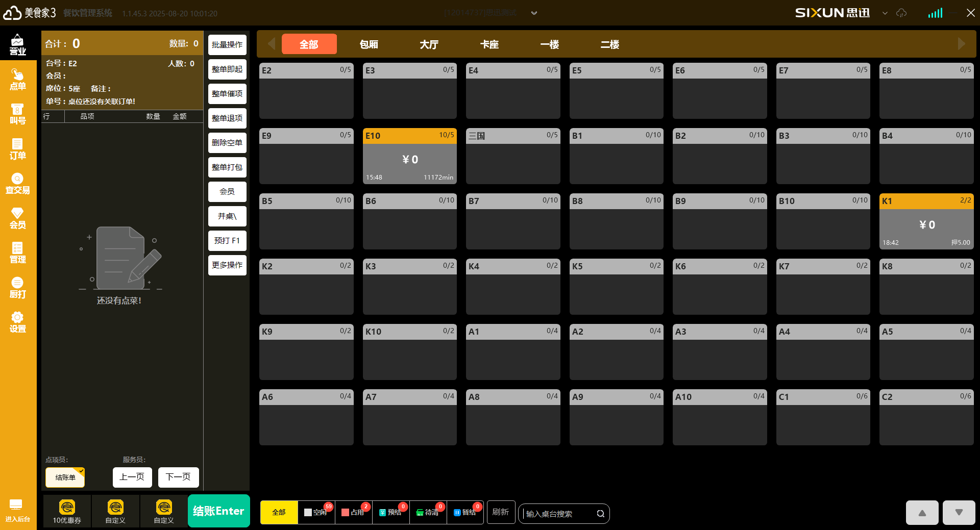Viewport: 980px width, 530px height.
Task: Open the 查交易 transaction lookup
Action: 18,184
